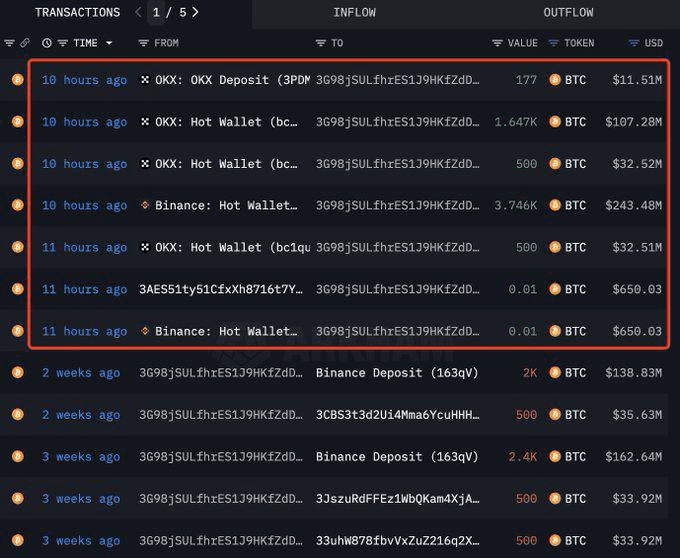The width and height of the screenshot is (680, 558).
Task: Go to next transactions page arrow
Action: click(195, 12)
